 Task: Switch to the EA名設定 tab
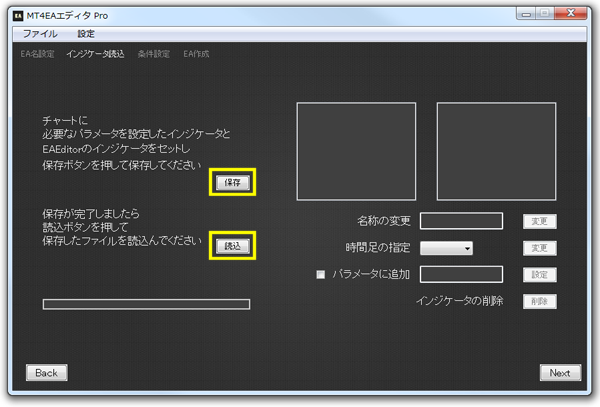click(x=37, y=54)
